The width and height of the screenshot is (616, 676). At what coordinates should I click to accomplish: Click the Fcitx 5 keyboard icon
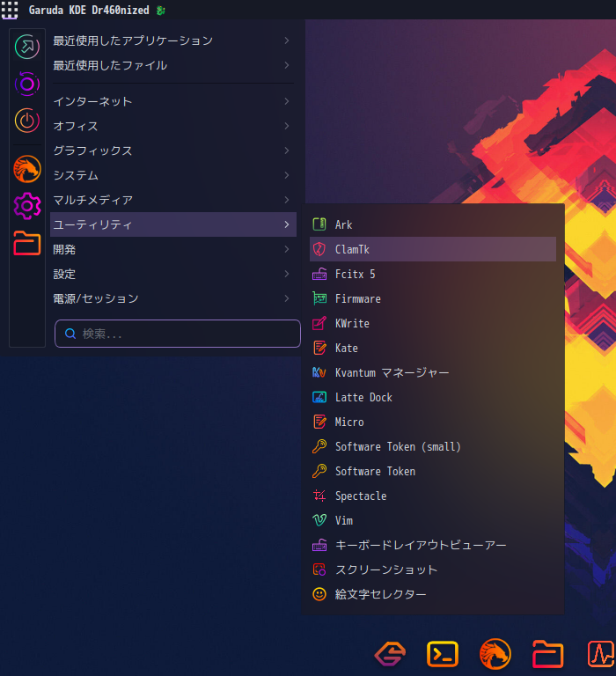click(319, 274)
